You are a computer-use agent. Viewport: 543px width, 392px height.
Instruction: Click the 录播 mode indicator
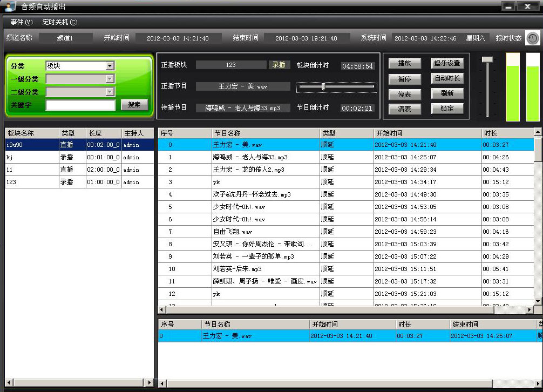coord(279,65)
